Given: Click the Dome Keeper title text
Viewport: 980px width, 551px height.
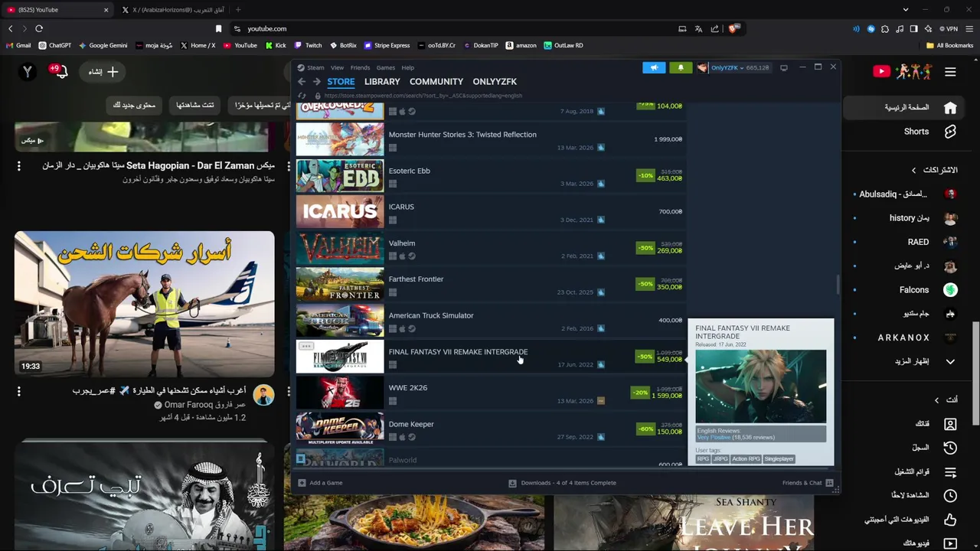Looking at the screenshot, I should [x=411, y=424].
